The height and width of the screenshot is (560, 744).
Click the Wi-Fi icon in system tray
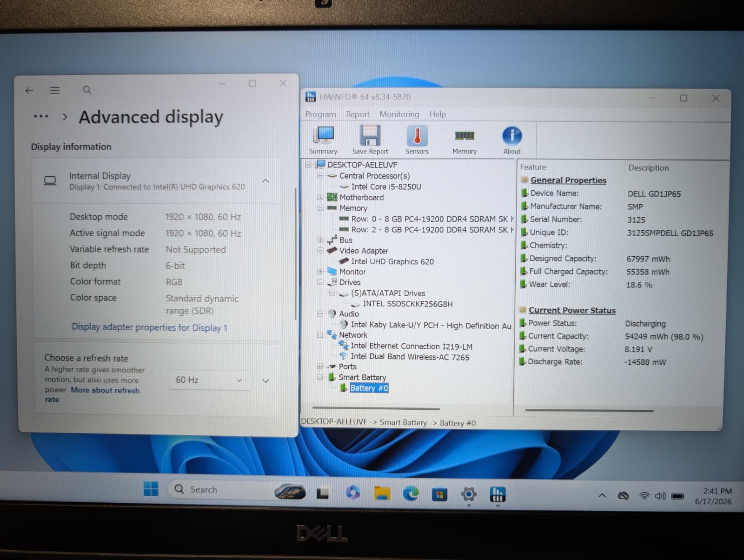644,496
